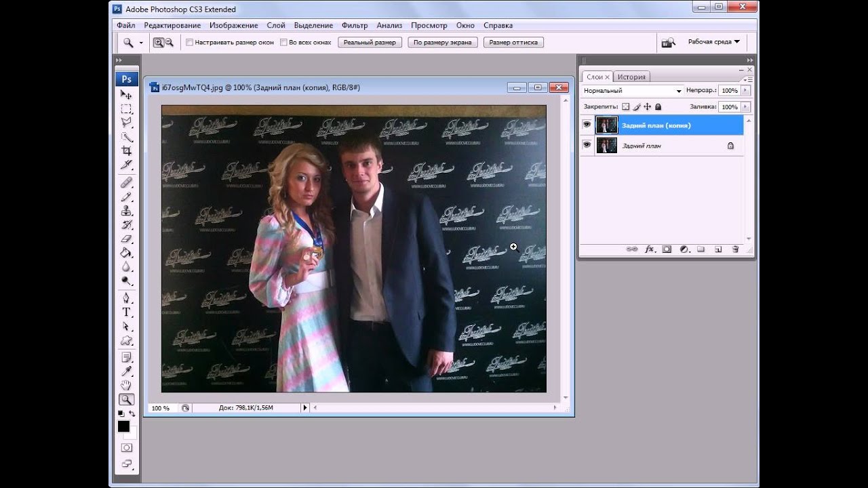Select the Magic Wand selection tool
The image size is (868, 488).
pos(127,137)
